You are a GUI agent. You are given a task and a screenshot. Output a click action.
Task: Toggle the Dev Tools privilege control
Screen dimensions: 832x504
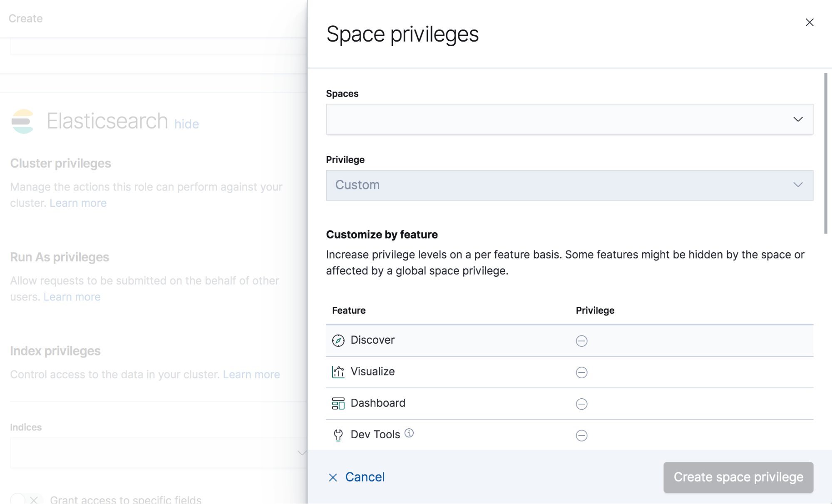pos(581,435)
